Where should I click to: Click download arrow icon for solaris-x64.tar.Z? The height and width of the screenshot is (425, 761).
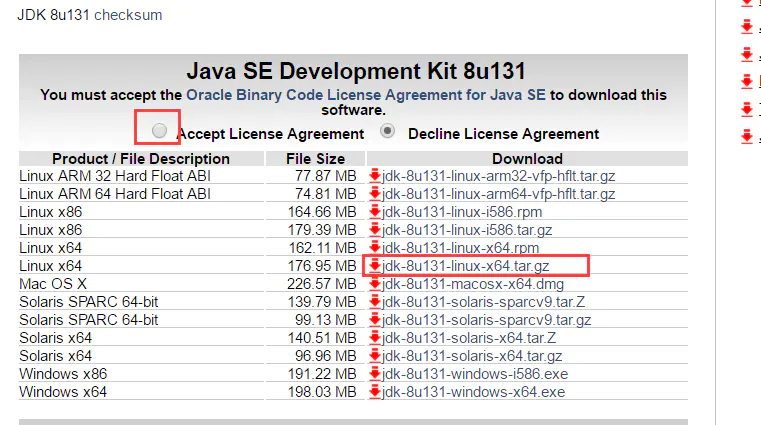click(x=375, y=338)
